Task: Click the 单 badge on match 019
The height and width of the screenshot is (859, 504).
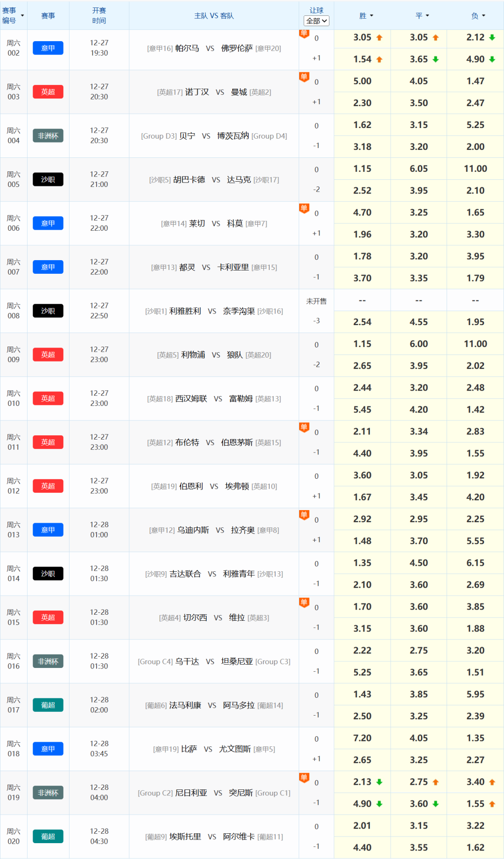Action: point(304,778)
